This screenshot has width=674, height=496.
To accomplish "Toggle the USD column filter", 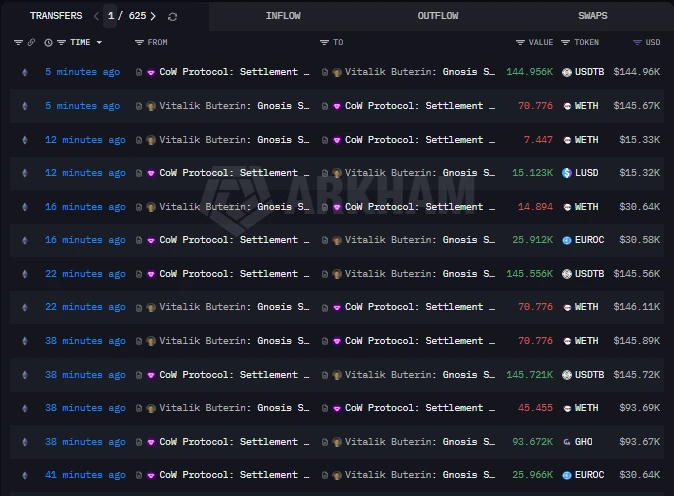I will pyautogui.click(x=638, y=42).
